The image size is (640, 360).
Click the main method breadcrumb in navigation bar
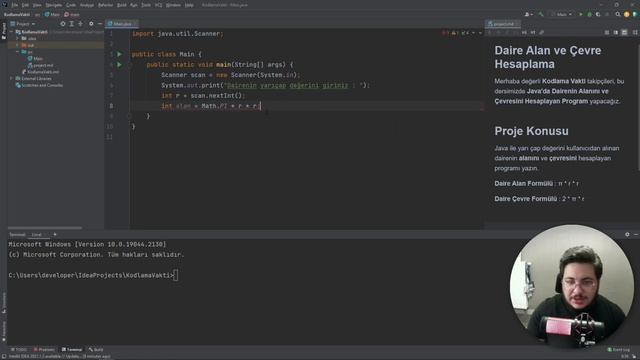72,14
